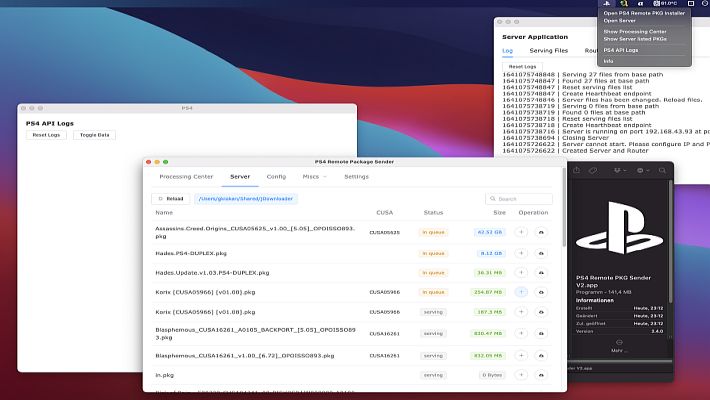Viewport: 710px width, 400px height.
Task: Click Toggle Data in PS4 API Logs window
Action: tap(95, 135)
